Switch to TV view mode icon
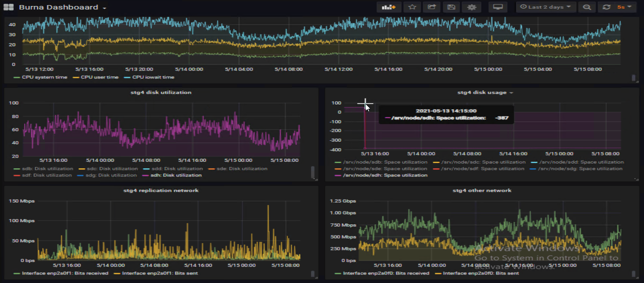This screenshot has width=644, height=283. click(x=497, y=7)
